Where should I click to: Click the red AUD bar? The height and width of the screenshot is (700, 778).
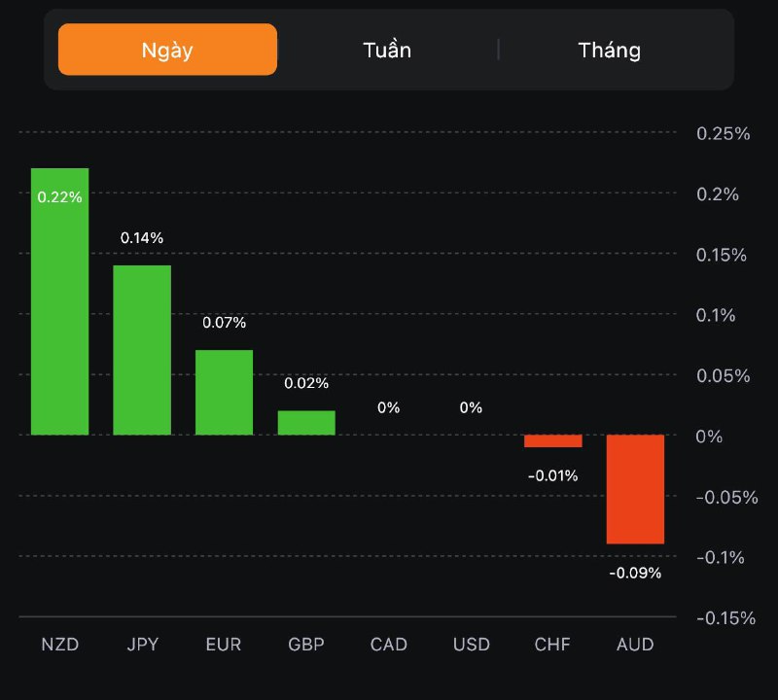pyautogui.click(x=635, y=489)
